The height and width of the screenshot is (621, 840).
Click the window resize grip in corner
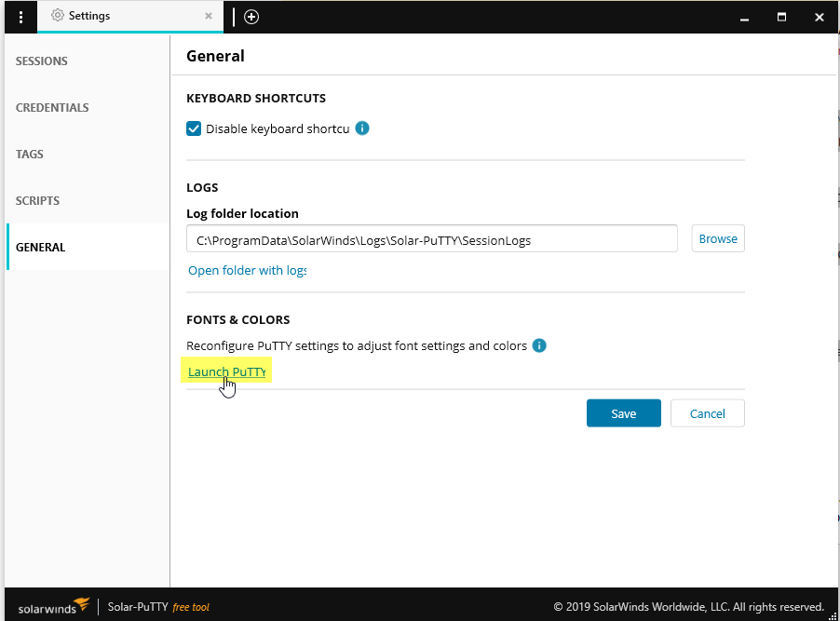point(832,615)
